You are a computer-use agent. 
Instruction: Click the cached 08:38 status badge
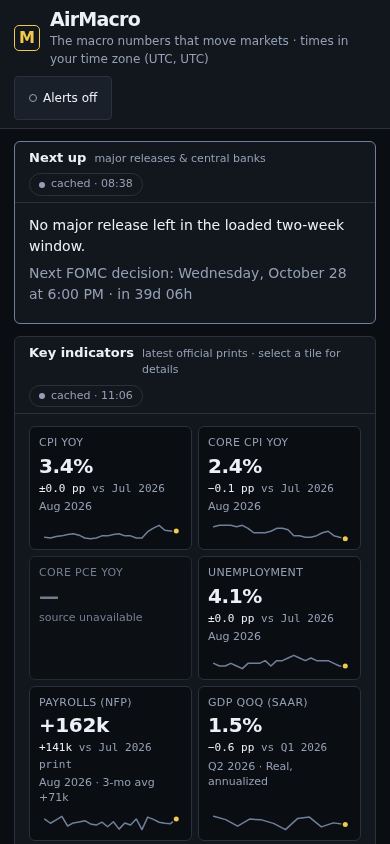click(86, 184)
